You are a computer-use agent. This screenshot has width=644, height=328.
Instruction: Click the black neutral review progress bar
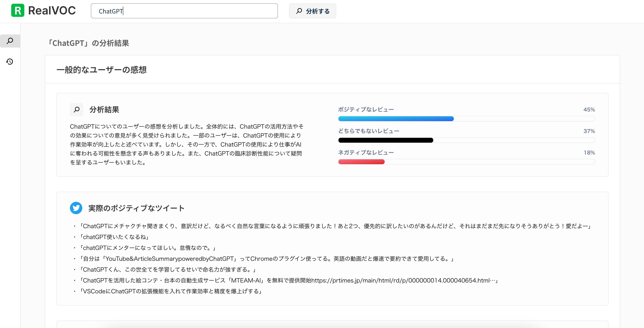(386, 140)
